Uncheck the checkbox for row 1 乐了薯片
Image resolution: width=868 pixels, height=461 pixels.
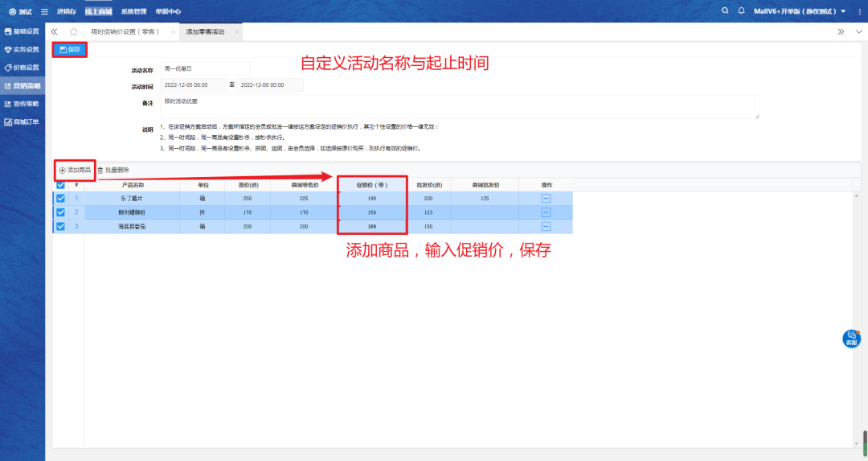coord(60,198)
